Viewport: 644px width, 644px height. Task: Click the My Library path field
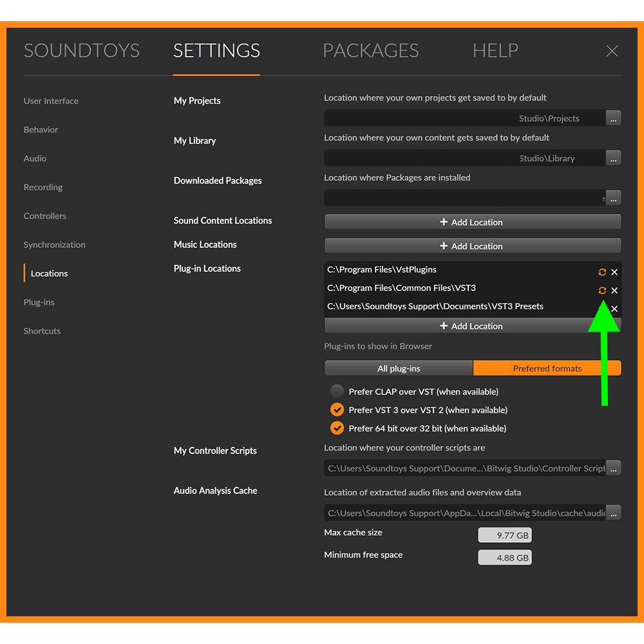[x=465, y=158]
